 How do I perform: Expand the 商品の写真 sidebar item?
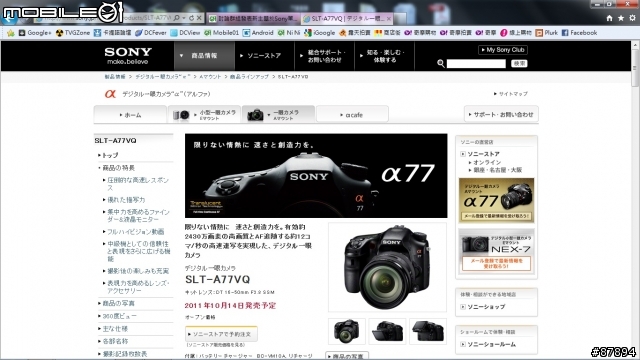tap(118, 303)
